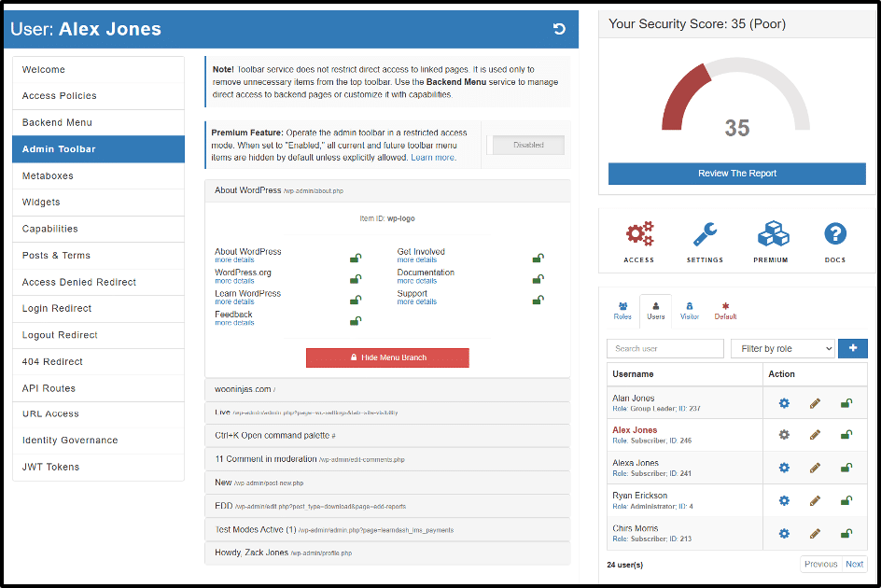
Task: Open Capabilities in the sidebar
Action: tap(98, 229)
